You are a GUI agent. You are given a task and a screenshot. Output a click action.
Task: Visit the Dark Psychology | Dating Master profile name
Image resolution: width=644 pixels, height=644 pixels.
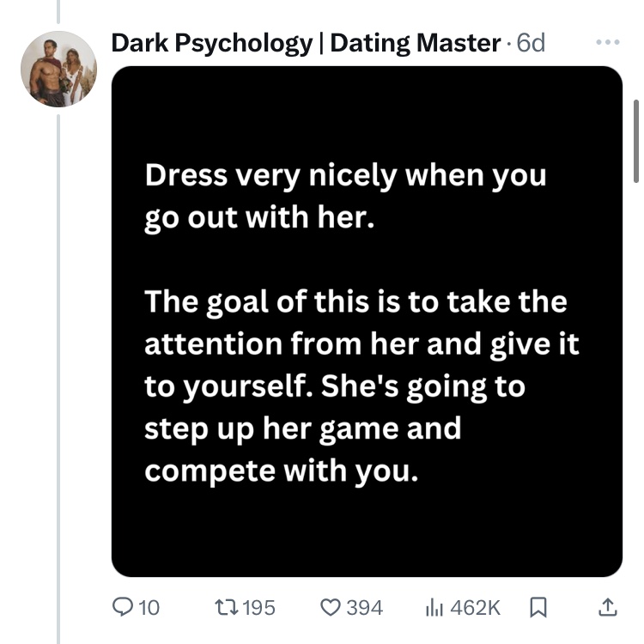pos(306,42)
